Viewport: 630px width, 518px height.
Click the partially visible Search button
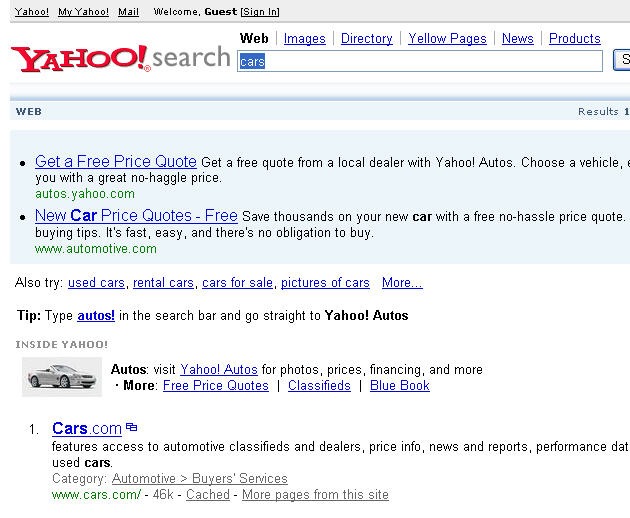click(x=621, y=60)
